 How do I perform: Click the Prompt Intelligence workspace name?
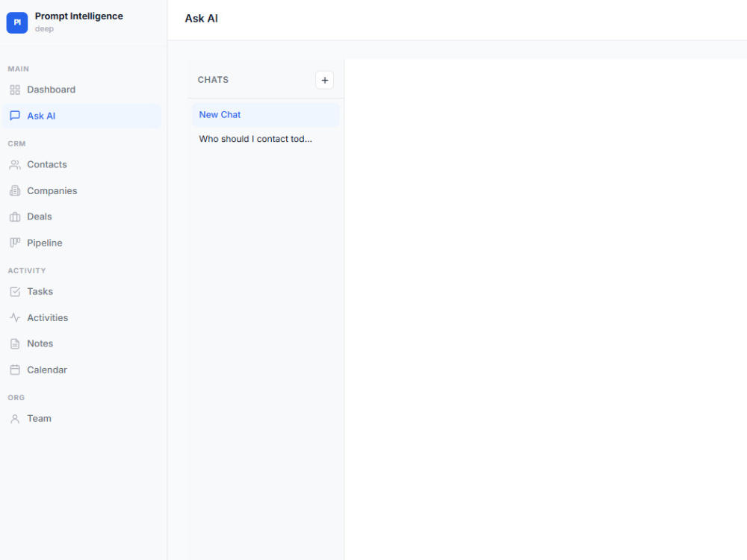(78, 16)
